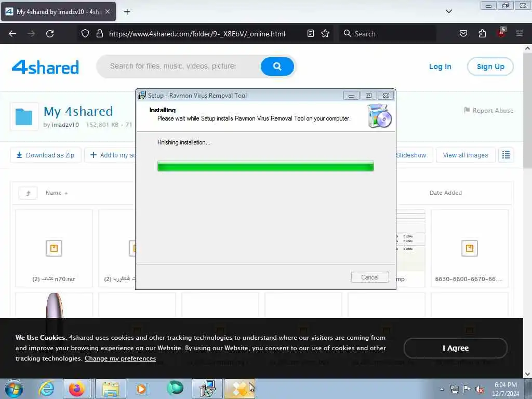Reload the page with the refresh icon
Viewport: 532px width, 399px height.
[50, 34]
